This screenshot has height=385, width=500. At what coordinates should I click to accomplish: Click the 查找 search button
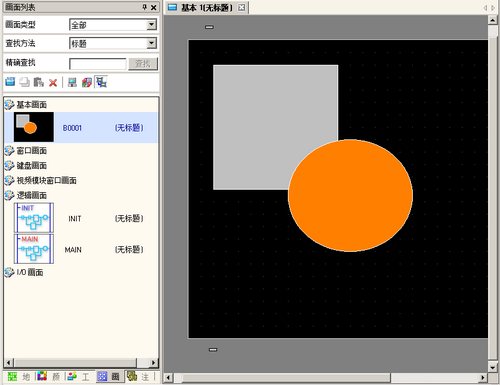[143, 63]
